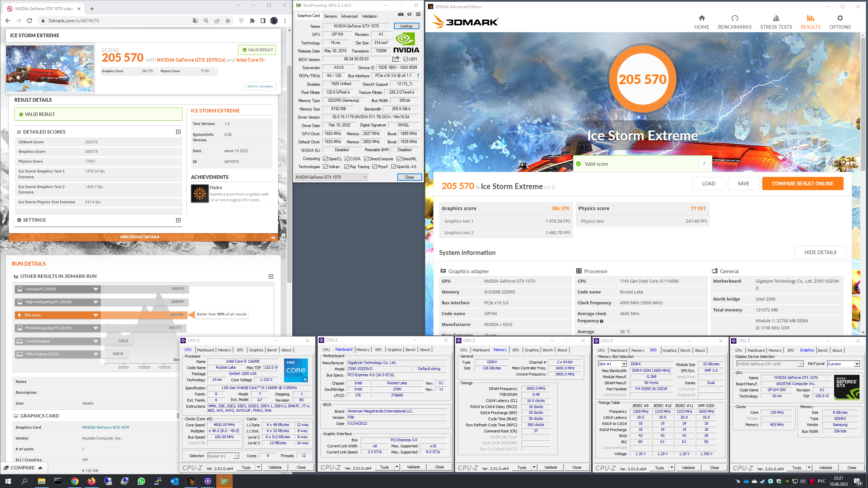Expand Premium gaming PC (2020) row
868x488 pixels.
coord(96,328)
